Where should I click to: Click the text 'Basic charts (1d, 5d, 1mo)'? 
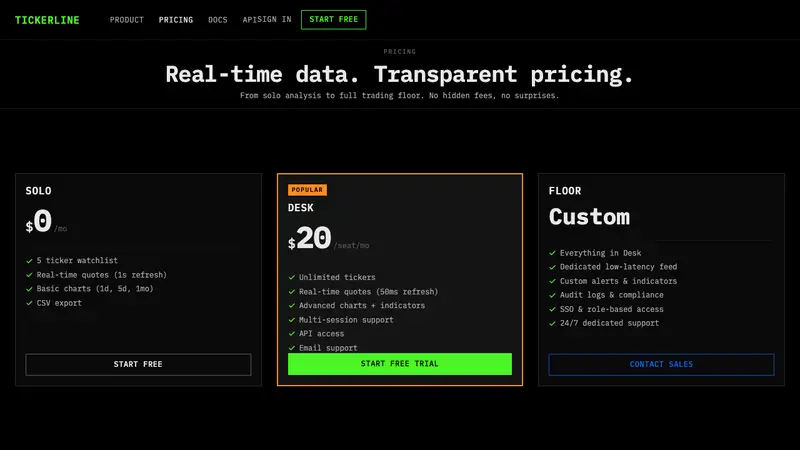coord(95,289)
